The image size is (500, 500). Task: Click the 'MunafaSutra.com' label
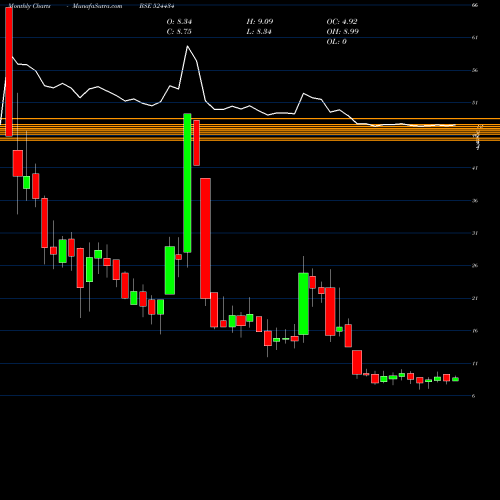pyautogui.click(x=97, y=6)
